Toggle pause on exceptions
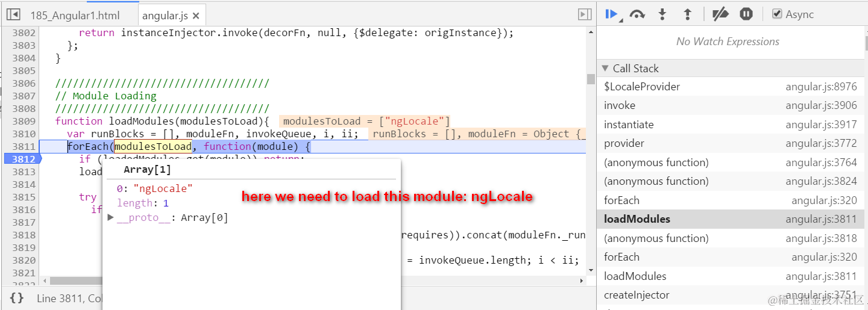This screenshot has height=310, width=868. point(746,14)
